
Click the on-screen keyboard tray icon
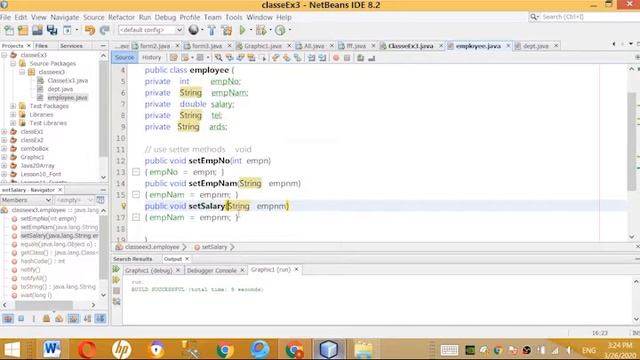(x=449, y=350)
